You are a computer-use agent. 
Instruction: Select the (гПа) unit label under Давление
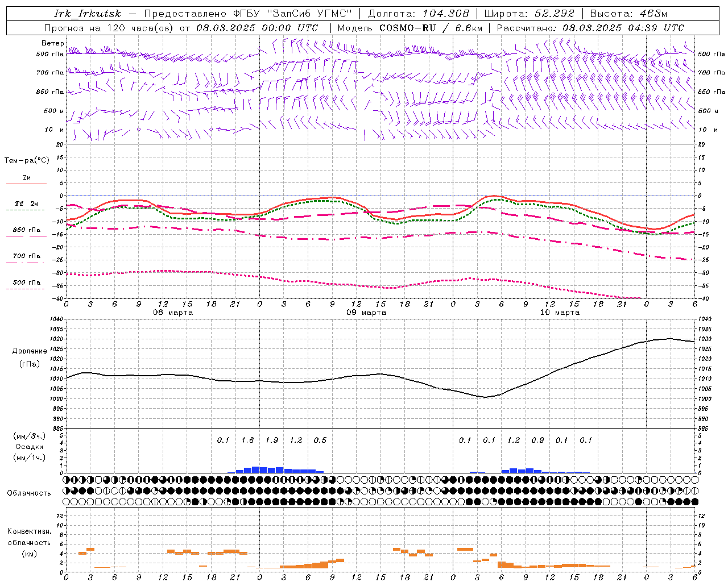[x=30, y=364]
